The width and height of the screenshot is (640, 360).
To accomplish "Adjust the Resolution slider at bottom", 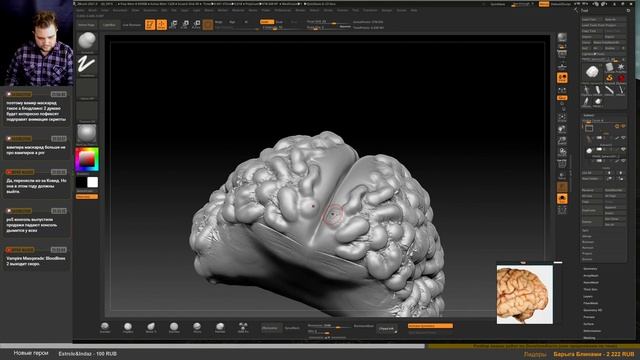I will pos(330,326).
